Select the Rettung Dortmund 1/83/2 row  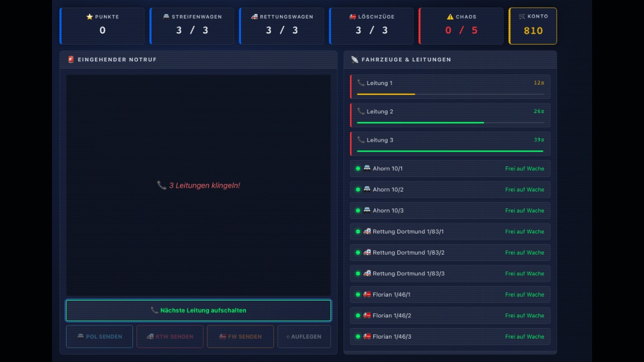pyautogui.click(x=450, y=253)
